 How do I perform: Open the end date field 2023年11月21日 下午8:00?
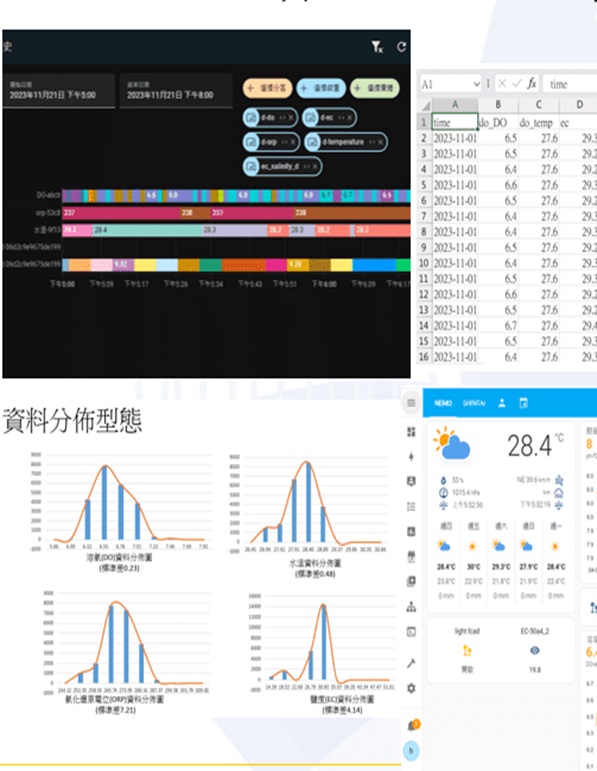pos(176,90)
